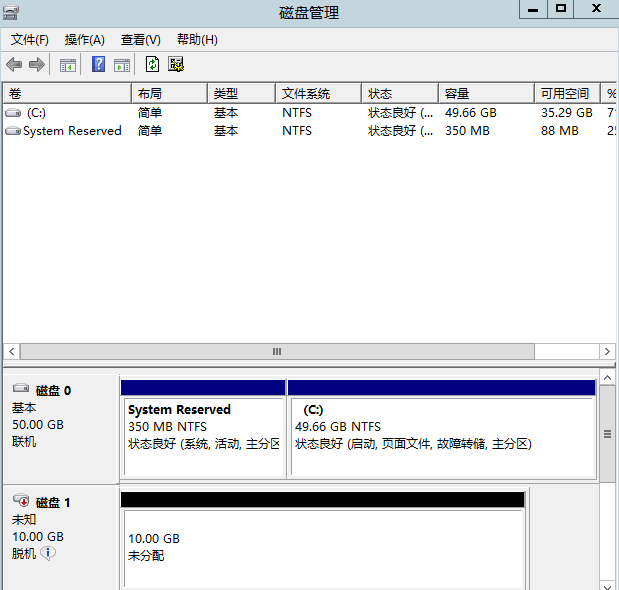Click the Back arrow toolbar icon
619x590 pixels.
coord(14,64)
